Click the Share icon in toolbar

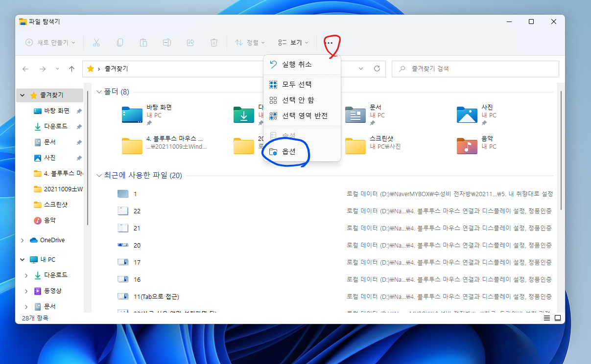click(x=190, y=43)
